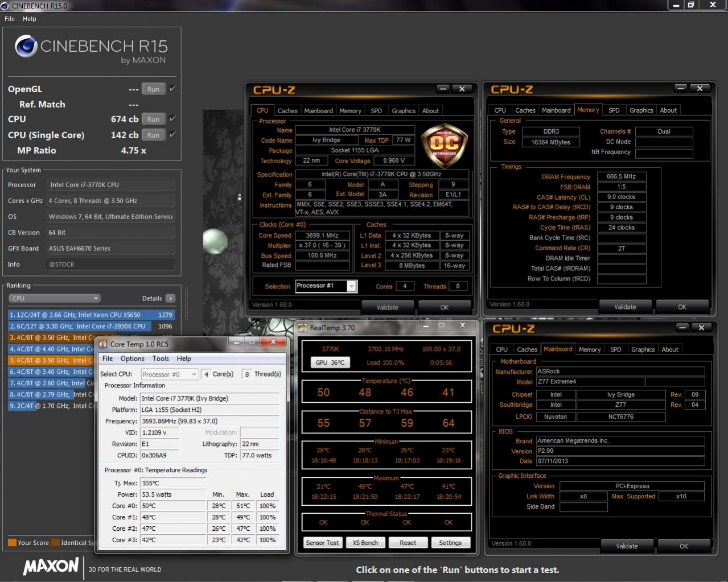Open the Ranking CPU dropdown
The height and width of the screenshot is (582, 728).
[x=55, y=298]
